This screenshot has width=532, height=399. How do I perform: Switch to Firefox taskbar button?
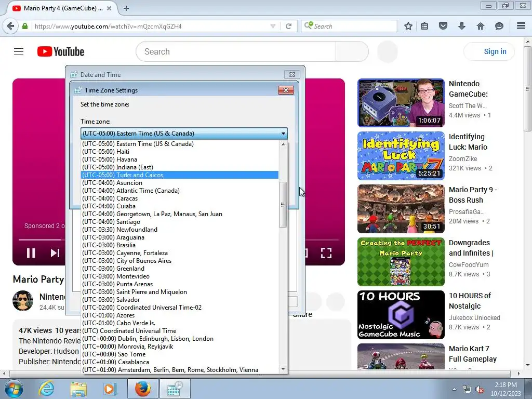point(143,389)
